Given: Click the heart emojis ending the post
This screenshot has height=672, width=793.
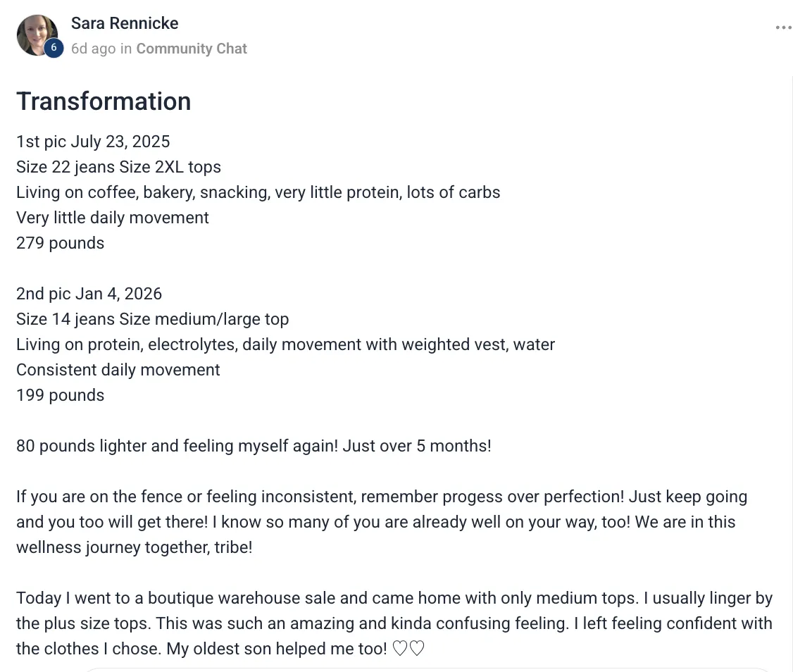Looking at the screenshot, I should click(x=408, y=649).
